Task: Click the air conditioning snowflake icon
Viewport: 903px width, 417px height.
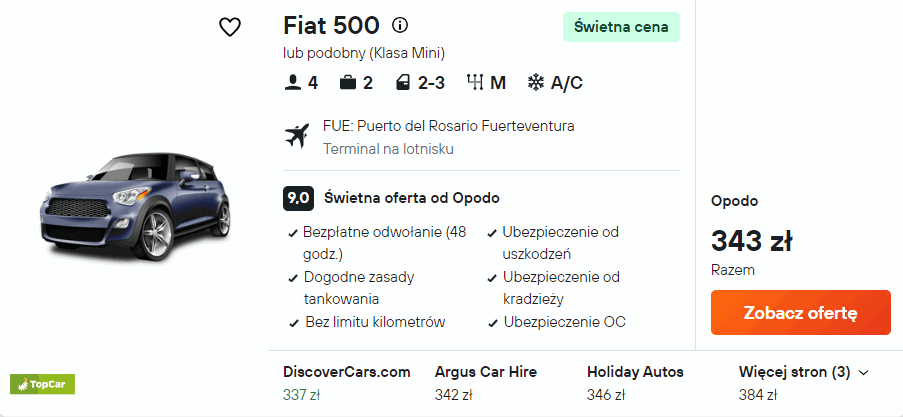Action: click(536, 83)
